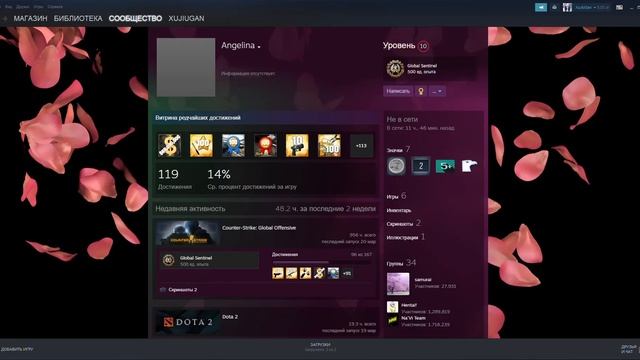Open the Значки 7 badges link
The width and height of the screenshot is (640, 360).
tap(398, 149)
